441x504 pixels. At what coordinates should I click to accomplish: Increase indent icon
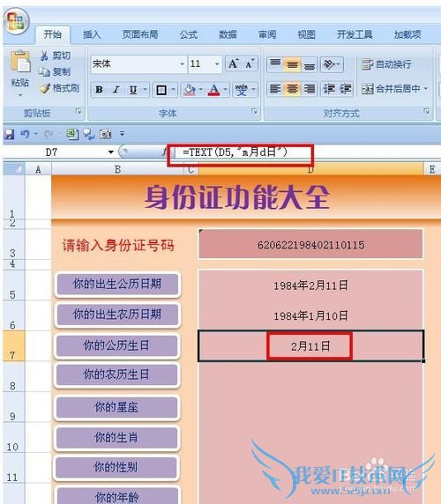point(346,89)
